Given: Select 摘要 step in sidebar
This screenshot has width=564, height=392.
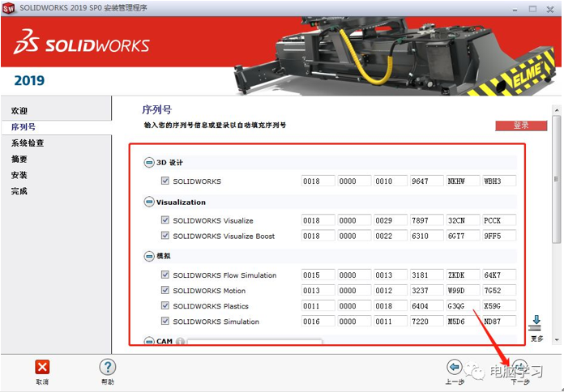Looking at the screenshot, I should 19,159.
